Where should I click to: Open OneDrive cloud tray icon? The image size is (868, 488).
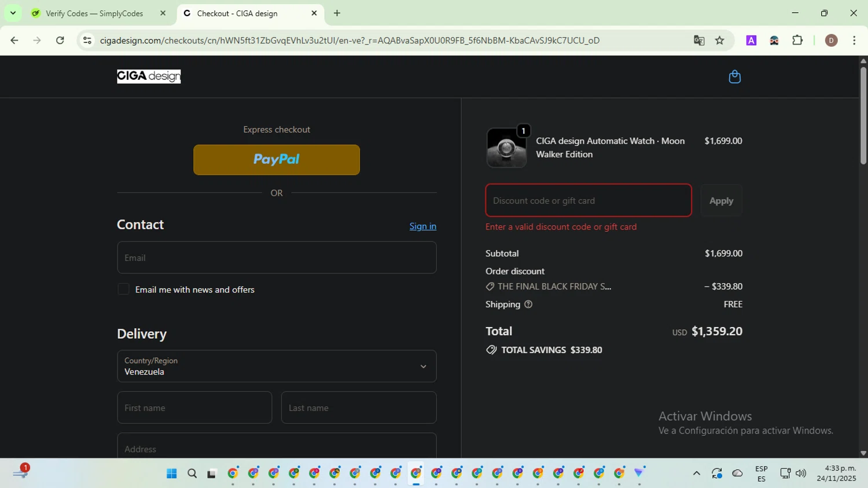[737, 474]
